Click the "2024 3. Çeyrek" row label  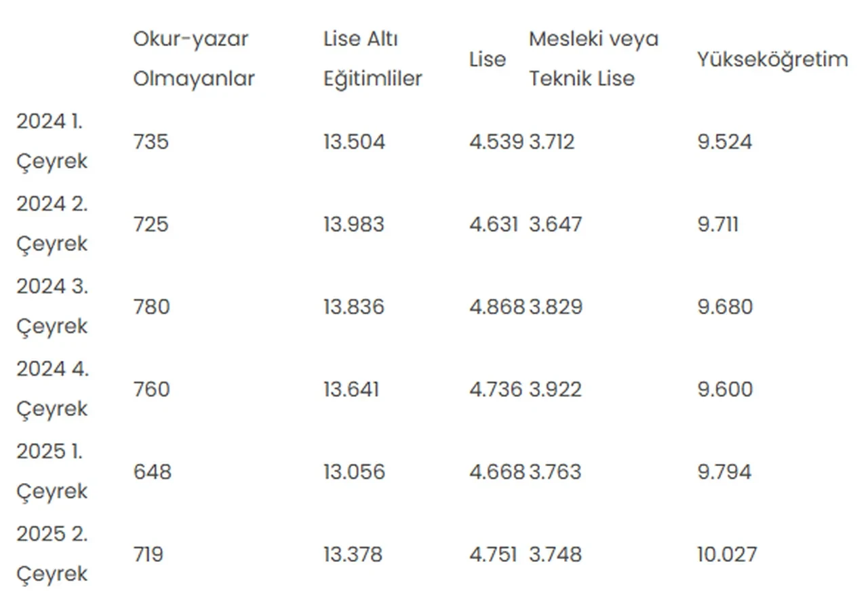tap(52, 307)
